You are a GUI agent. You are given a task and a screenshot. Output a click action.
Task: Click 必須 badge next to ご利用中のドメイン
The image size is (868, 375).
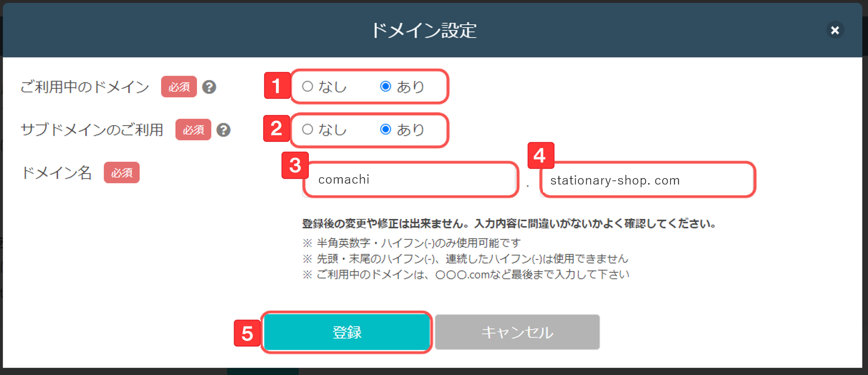179,87
